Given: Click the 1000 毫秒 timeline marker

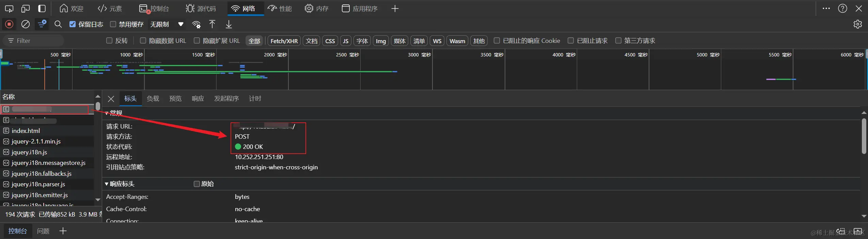Looking at the screenshot, I should [131, 55].
